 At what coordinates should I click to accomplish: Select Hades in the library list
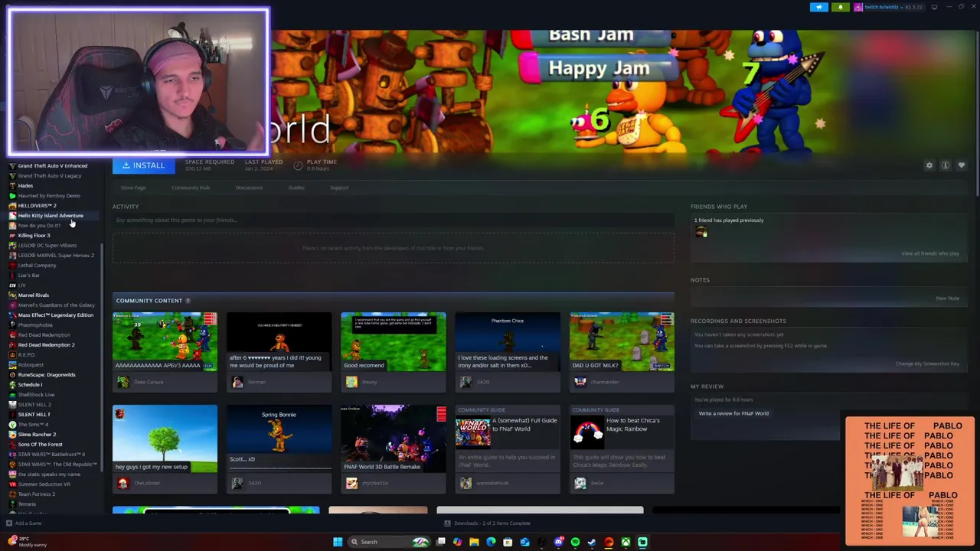[x=25, y=186]
